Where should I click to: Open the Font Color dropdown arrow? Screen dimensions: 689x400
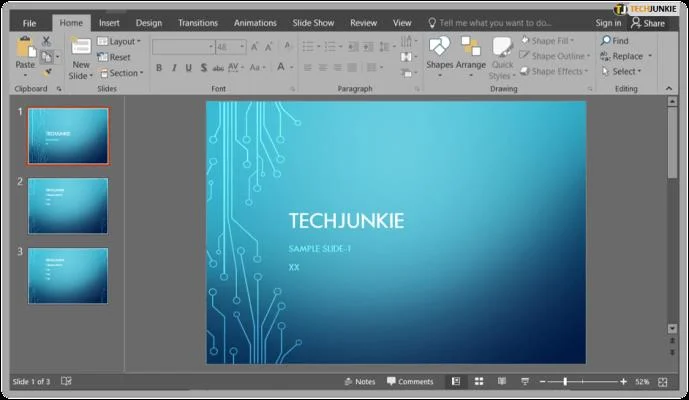click(x=292, y=68)
